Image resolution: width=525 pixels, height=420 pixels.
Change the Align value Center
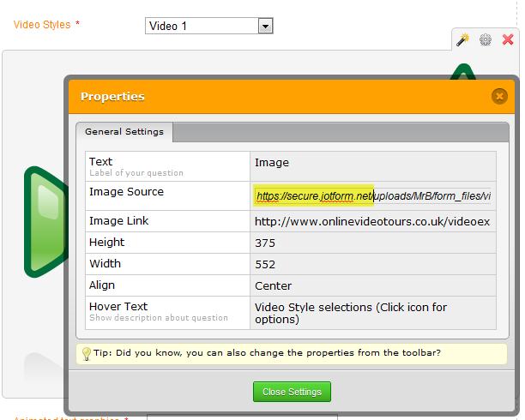pyautogui.click(x=273, y=285)
